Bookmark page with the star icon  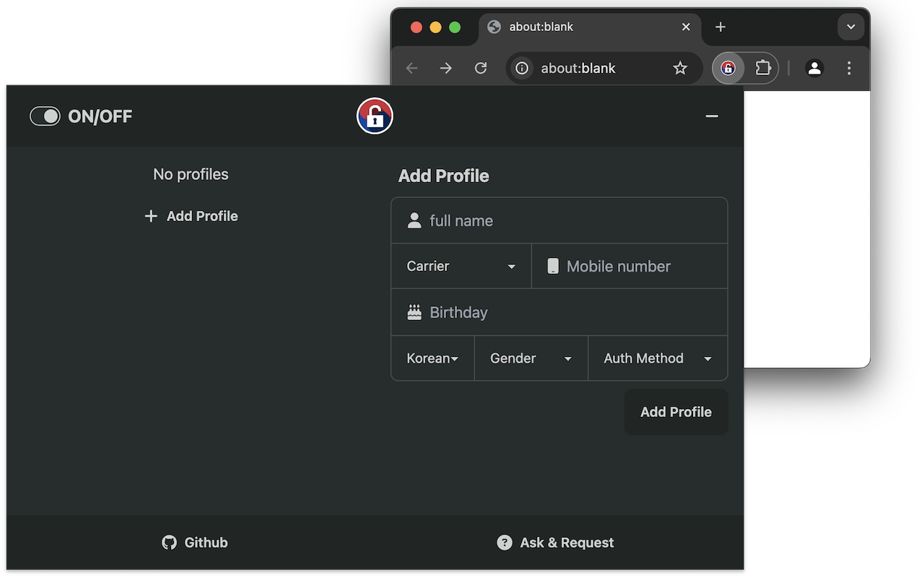click(680, 68)
